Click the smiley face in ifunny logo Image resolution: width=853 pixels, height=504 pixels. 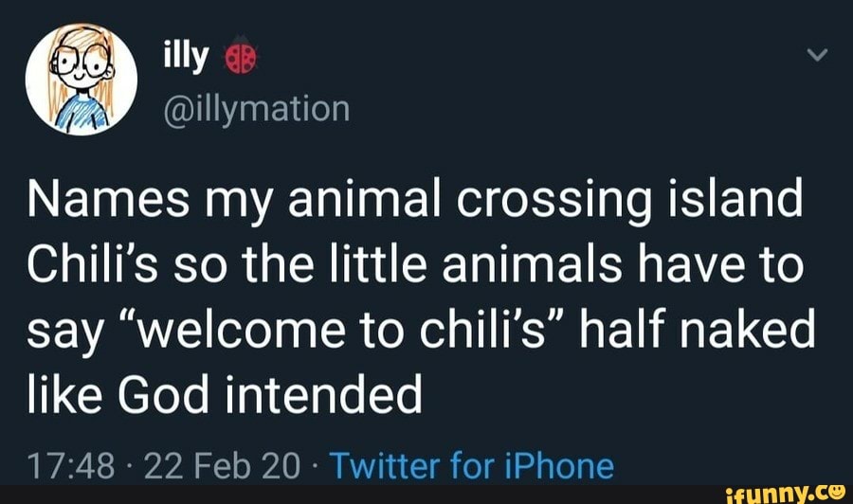(834, 492)
